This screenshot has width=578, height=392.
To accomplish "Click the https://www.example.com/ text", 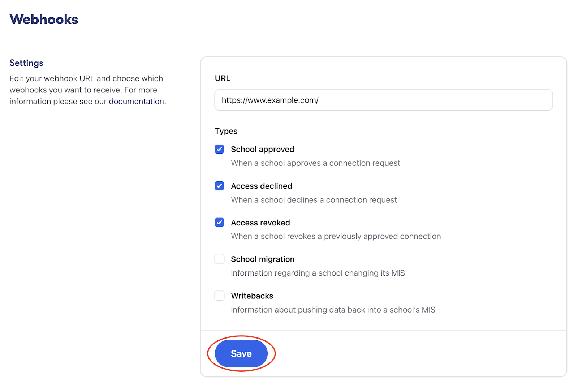I will tap(269, 100).
